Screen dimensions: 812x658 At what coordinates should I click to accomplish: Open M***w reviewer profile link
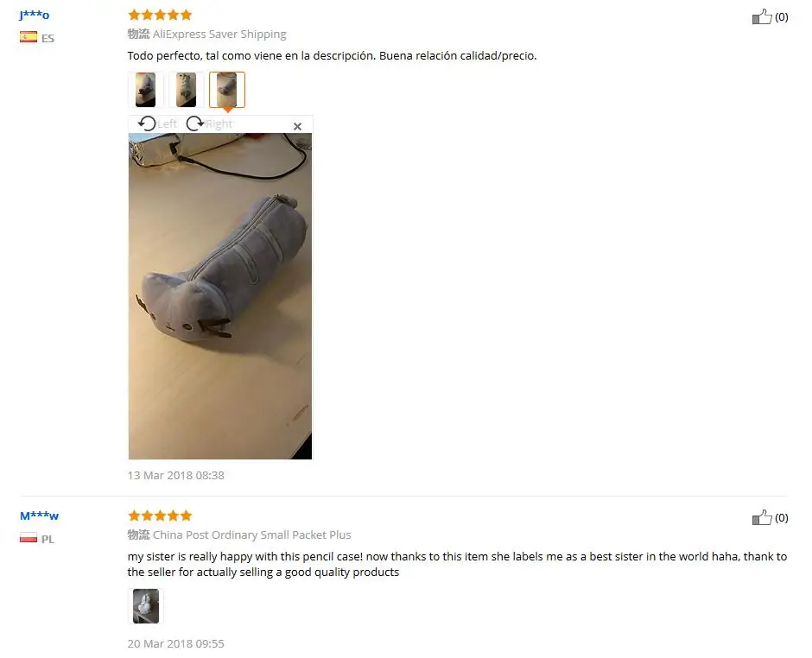point(40,516)
